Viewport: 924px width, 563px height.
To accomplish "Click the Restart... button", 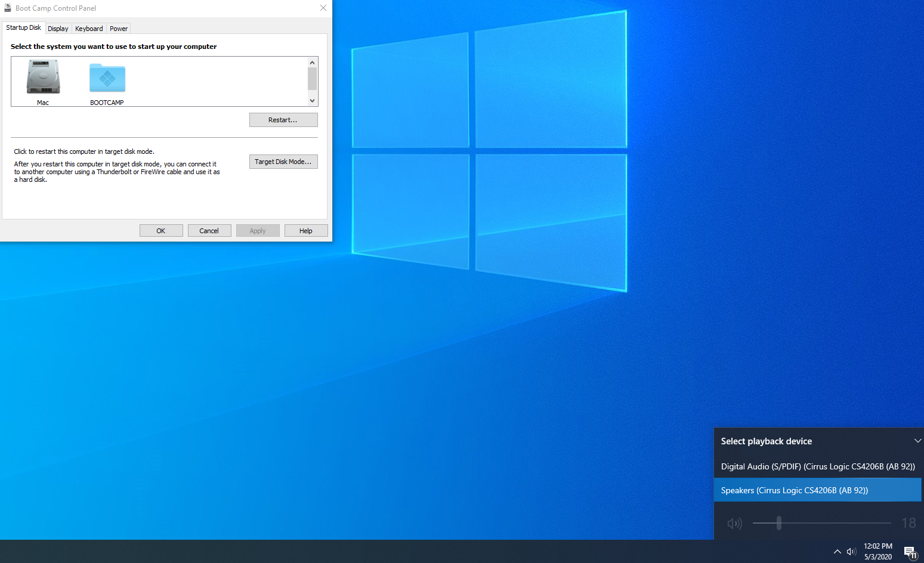I will tap(283, 120).
